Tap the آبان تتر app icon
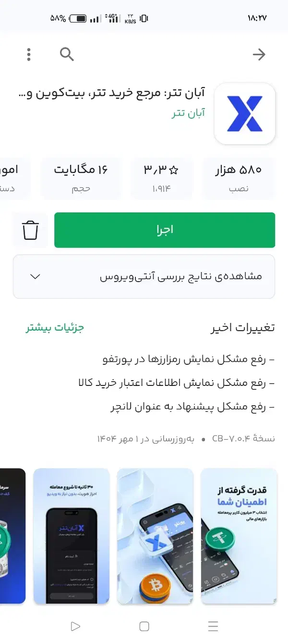 (245, 113)
